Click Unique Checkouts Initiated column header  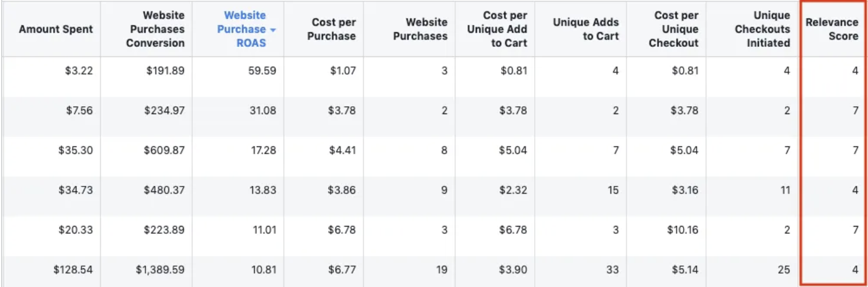[x=762, y=29]
